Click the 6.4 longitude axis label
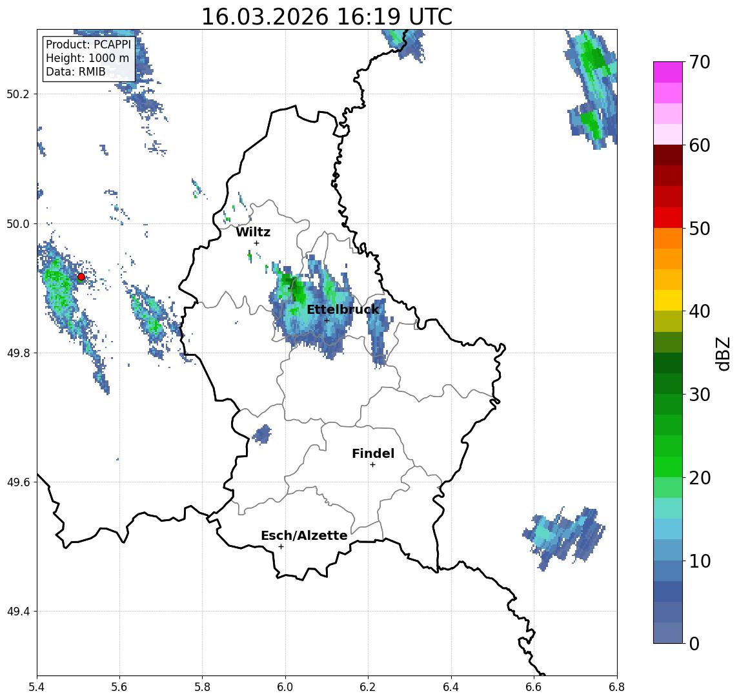 pos(451,687)
